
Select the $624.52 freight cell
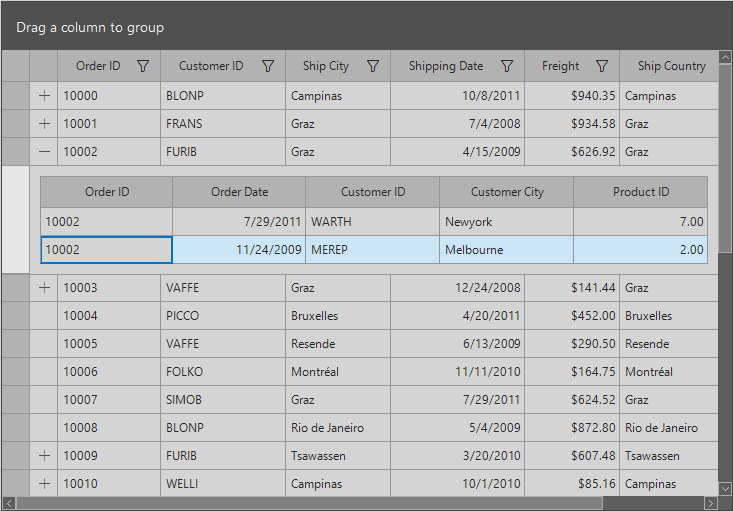(x=572, y=400)
